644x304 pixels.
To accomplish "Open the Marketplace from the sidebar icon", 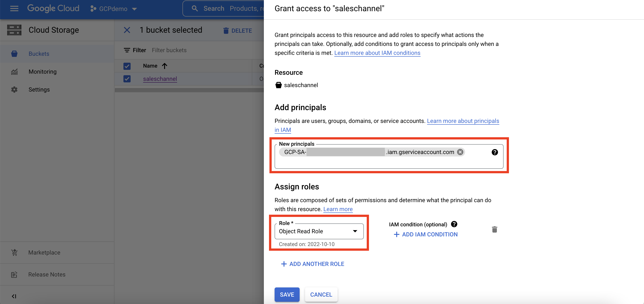I will coord(14,253).
